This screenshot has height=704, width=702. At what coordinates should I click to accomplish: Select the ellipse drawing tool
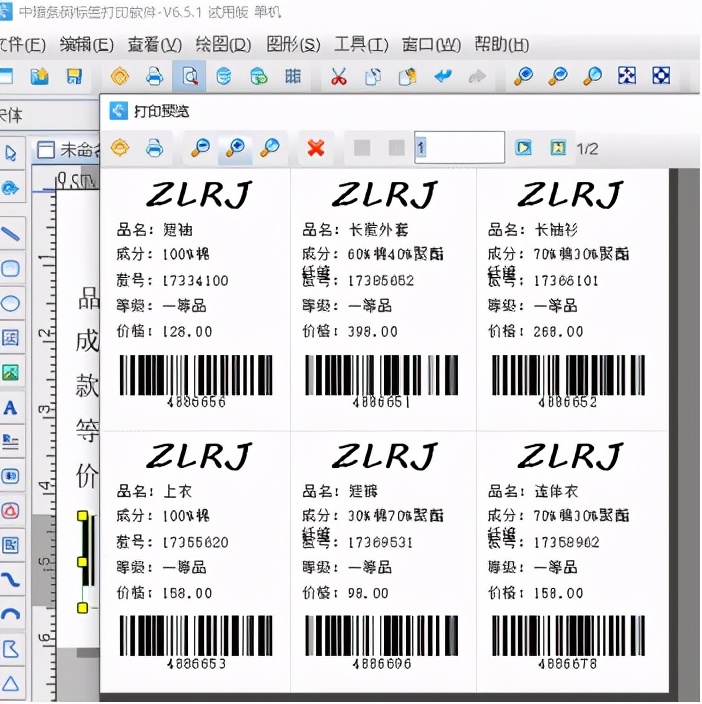click(x=11, y=303)
